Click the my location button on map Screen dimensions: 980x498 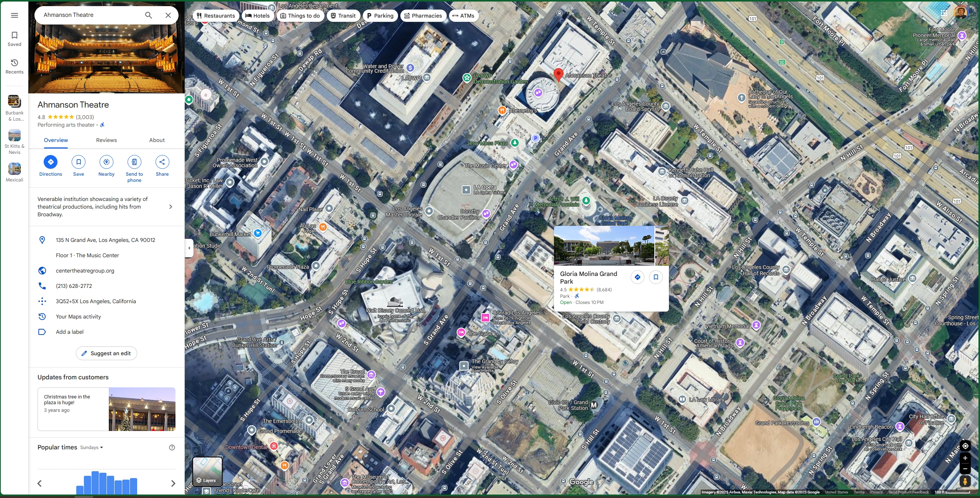pyautogui.click(x=965, y=446)
